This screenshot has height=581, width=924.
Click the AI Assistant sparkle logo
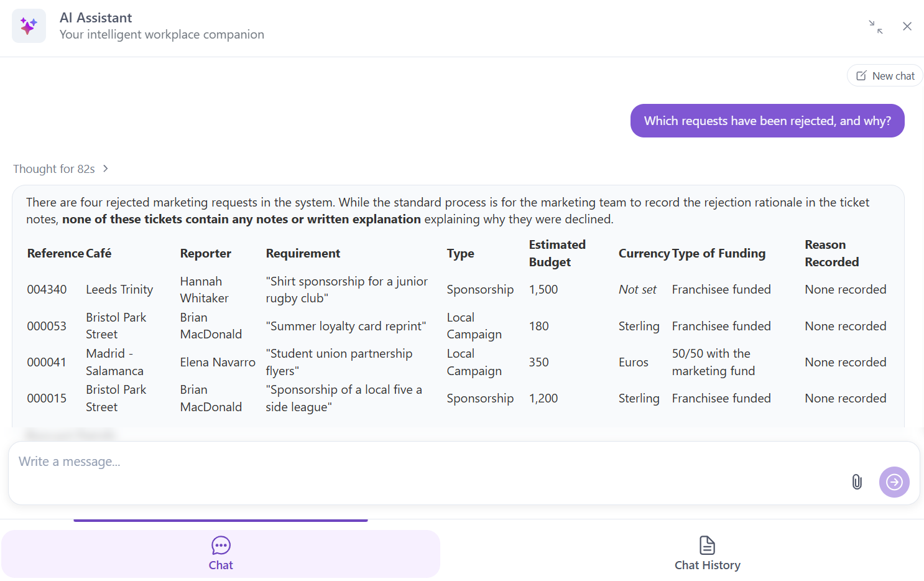pyautogui.click(x=29, y=26)
